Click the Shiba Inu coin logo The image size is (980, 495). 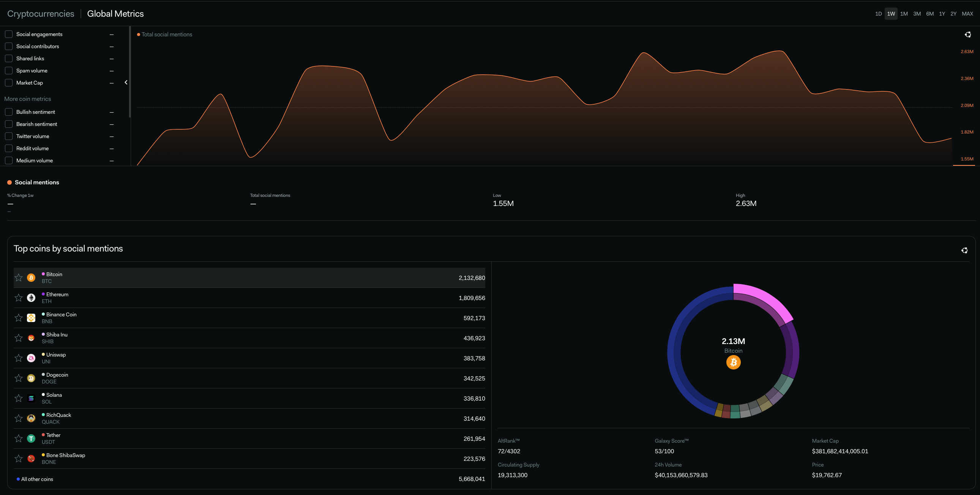(x=31, y=338)
